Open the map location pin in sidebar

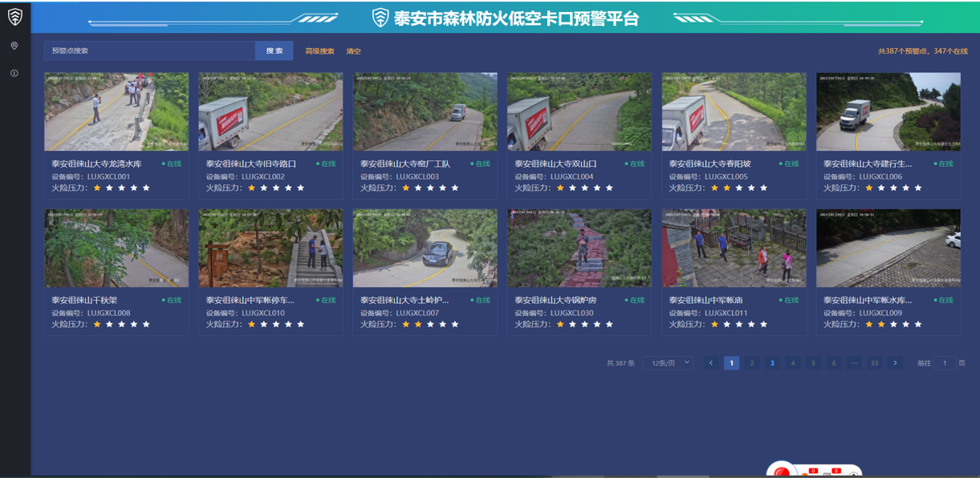pyautogui.click(x=14, y=47)
